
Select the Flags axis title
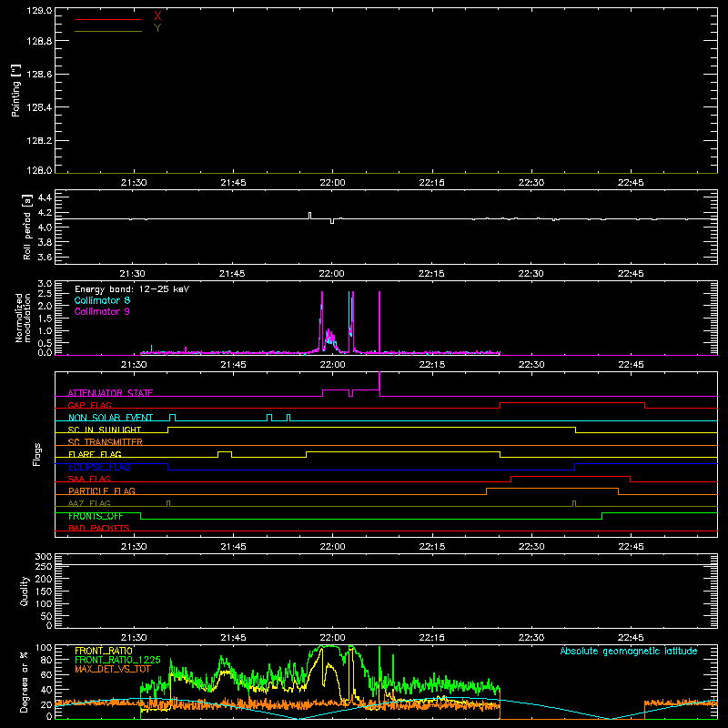tap(37, 454)
